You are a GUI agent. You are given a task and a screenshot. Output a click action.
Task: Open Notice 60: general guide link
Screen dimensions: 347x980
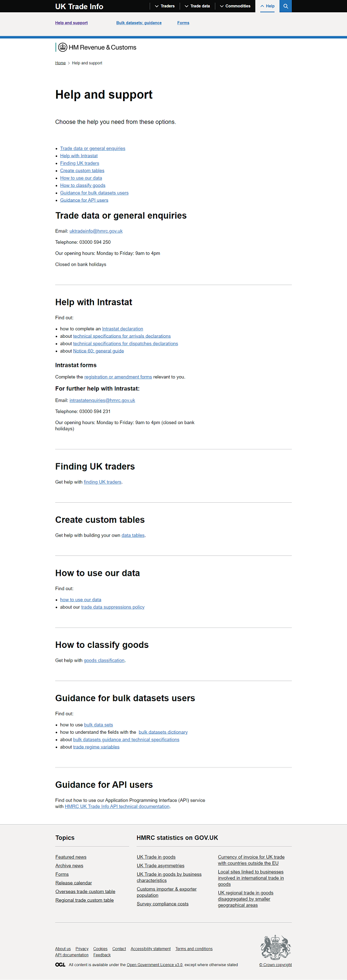(98, 351)
